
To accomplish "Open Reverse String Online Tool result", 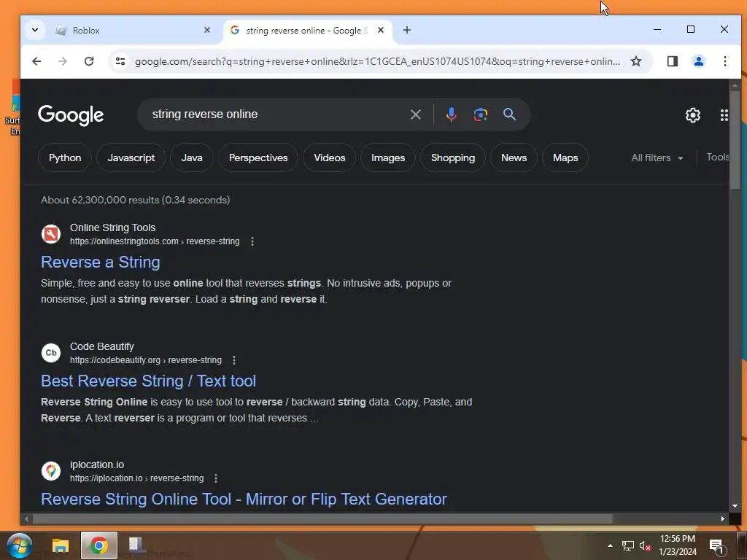I will click(x=244, y=499).
